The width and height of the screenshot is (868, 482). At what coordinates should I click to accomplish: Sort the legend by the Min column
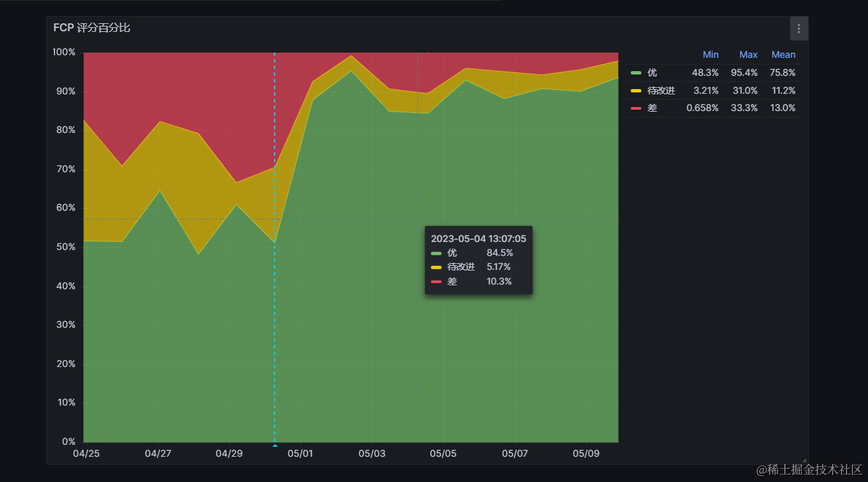click(710, 55)
